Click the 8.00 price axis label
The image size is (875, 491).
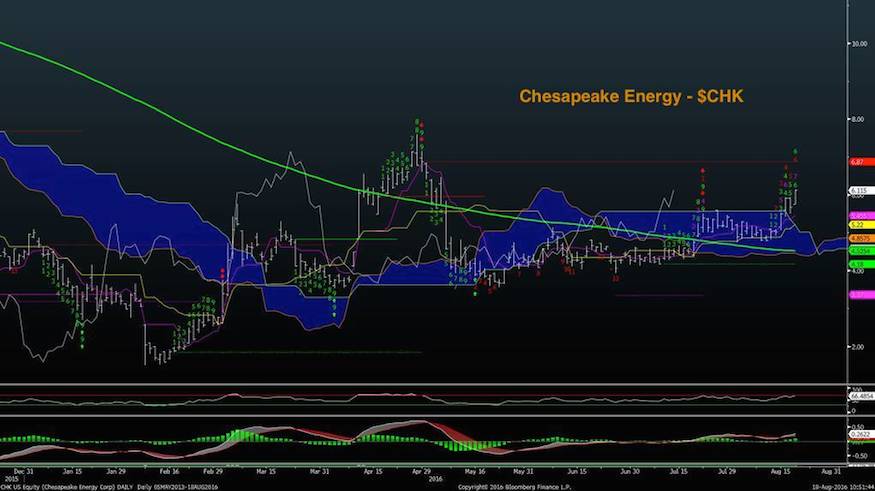coord(858,119)
